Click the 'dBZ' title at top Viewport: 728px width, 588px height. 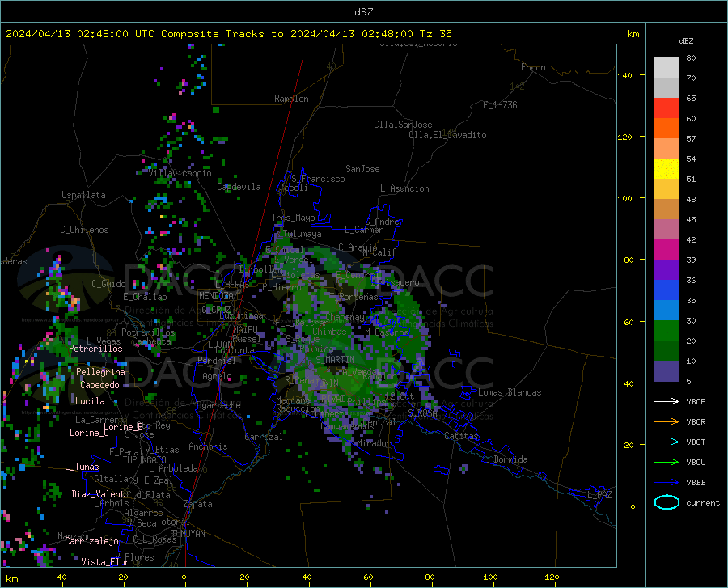[x=363, y=12]
